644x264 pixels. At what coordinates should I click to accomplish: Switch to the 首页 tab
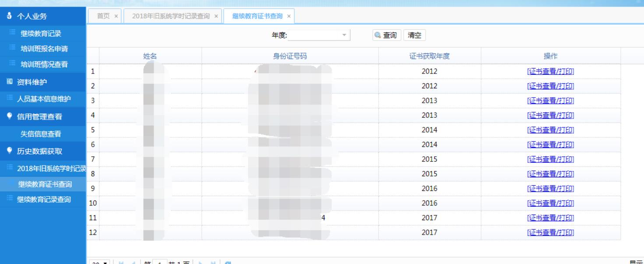pyautogui.click(x=103, y=16)
